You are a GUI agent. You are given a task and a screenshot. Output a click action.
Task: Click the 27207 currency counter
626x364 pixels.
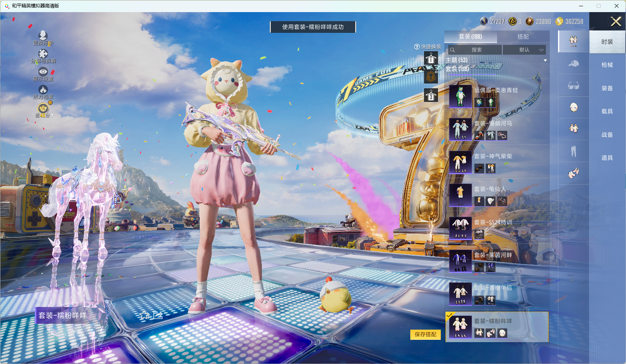pyautogui.click(x=493, y=21)
